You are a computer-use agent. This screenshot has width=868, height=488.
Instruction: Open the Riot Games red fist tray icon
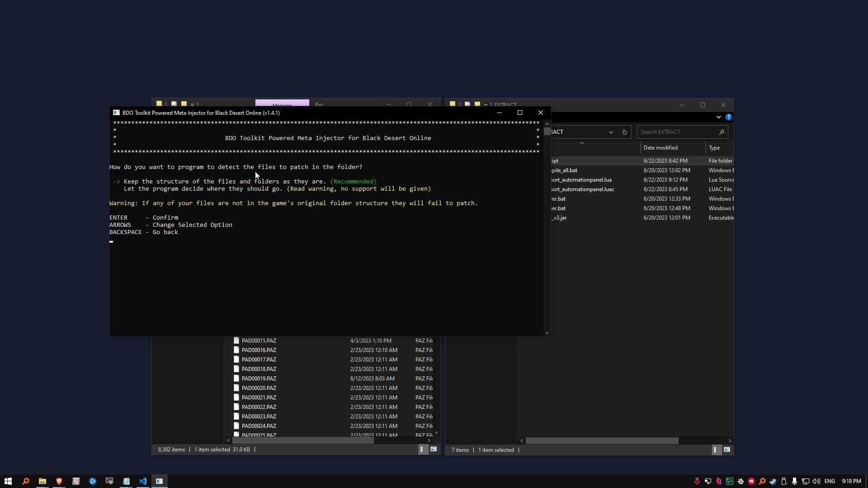pos(751,481)
